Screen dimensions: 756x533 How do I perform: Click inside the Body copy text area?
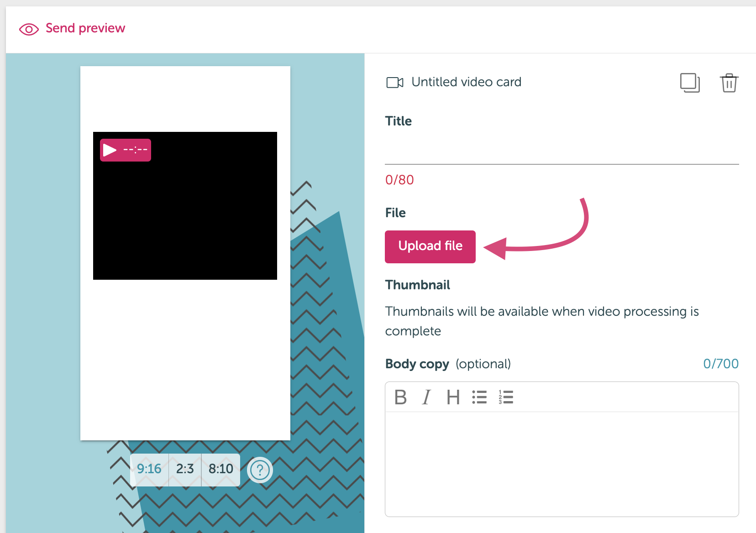(562, 464)
